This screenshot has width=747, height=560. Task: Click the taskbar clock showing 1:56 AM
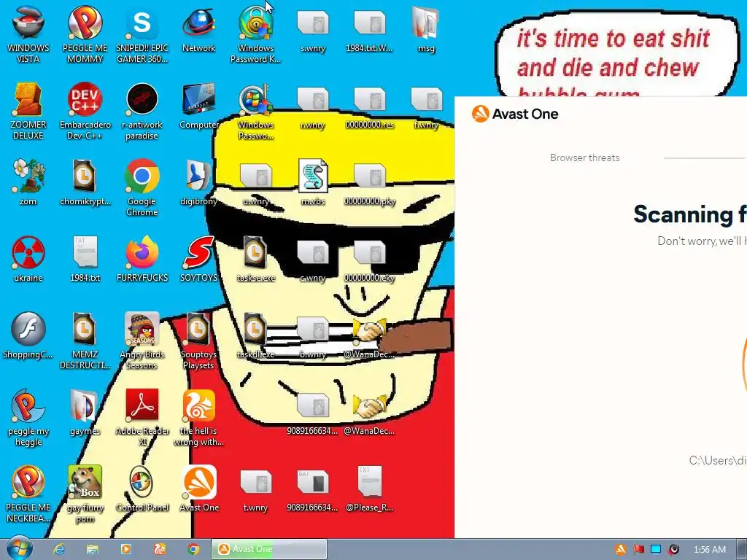click(x=709, y=550)
